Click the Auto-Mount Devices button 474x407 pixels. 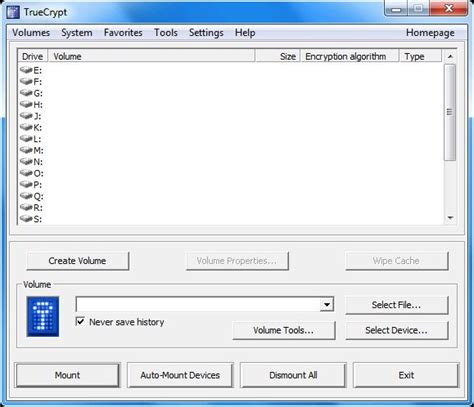[x=180, y=375]
